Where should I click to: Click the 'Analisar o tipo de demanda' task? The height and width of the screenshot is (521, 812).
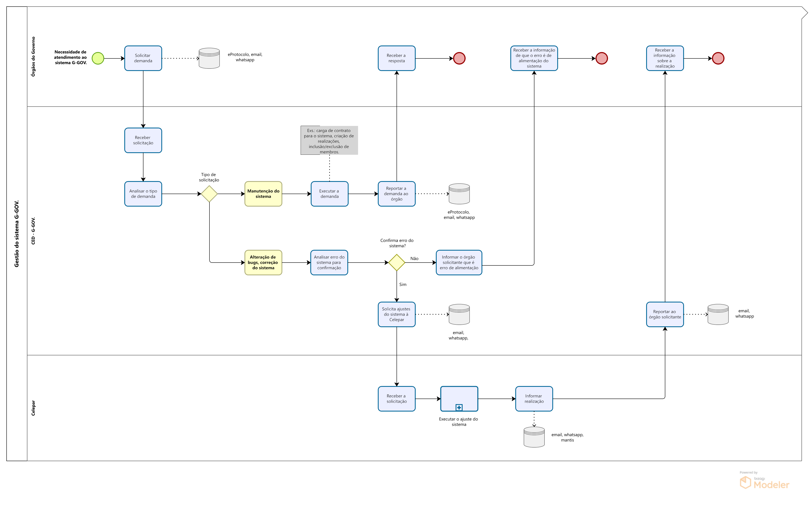[143, 194]
